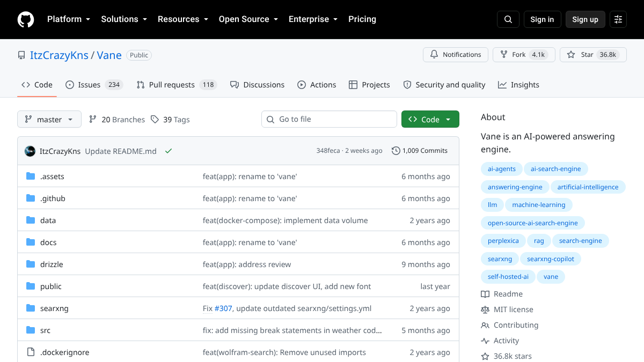Screen dimensions: 644x362
Task: Click the folder icon for public
Action: tap(31, 286)
